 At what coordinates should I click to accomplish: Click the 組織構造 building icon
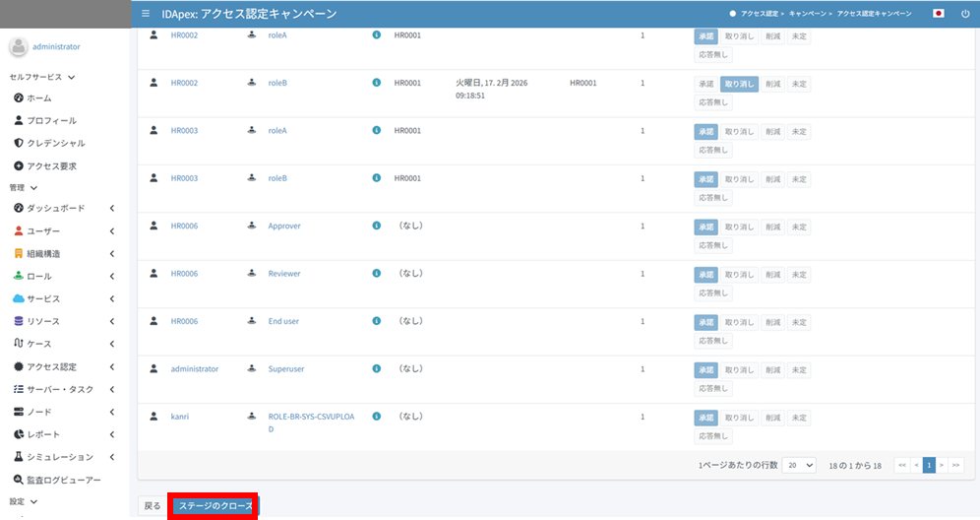[x=19, y=253]
